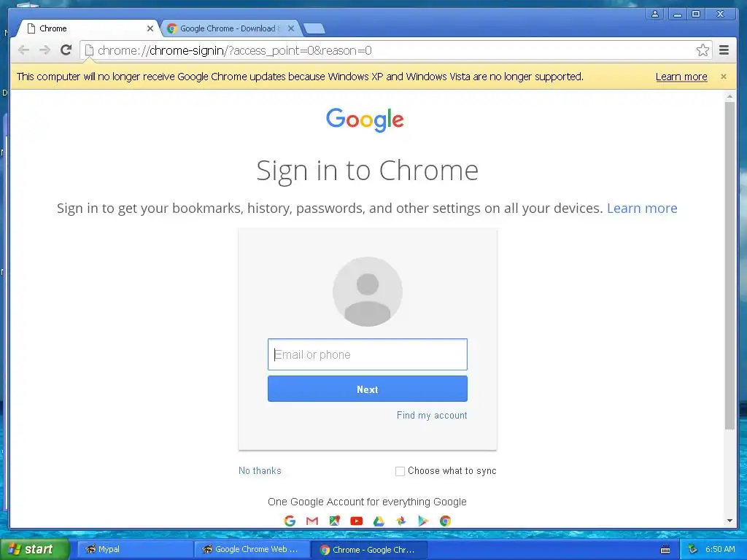This screenshot has width=747, height=560.
Task: Click the scrollbar down arrow
Action: click(729, 521)
